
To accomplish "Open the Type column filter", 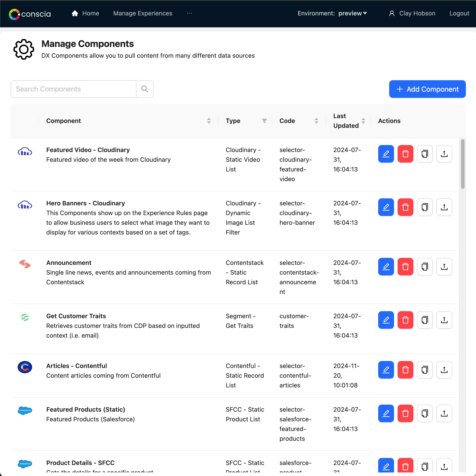I will click(264, 121).
